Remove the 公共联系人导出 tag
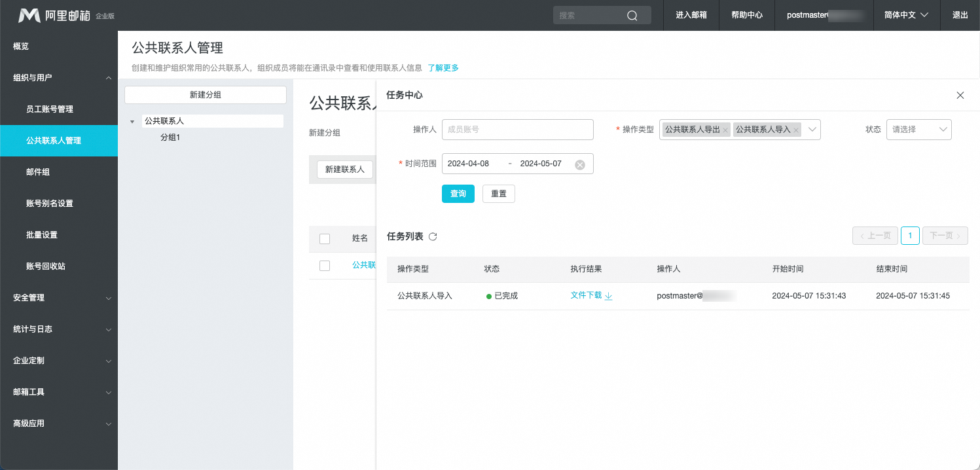The height and width of the screenshot is (470, 980). 725,130
